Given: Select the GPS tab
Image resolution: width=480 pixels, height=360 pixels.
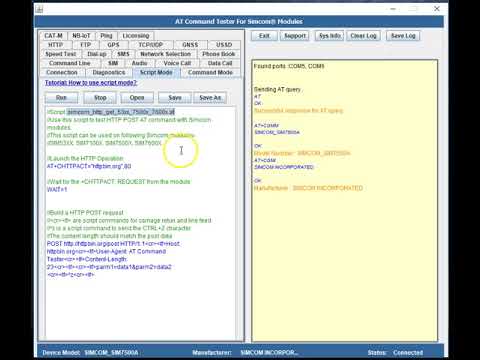Looking at the screenshot, I should [113, 45].
